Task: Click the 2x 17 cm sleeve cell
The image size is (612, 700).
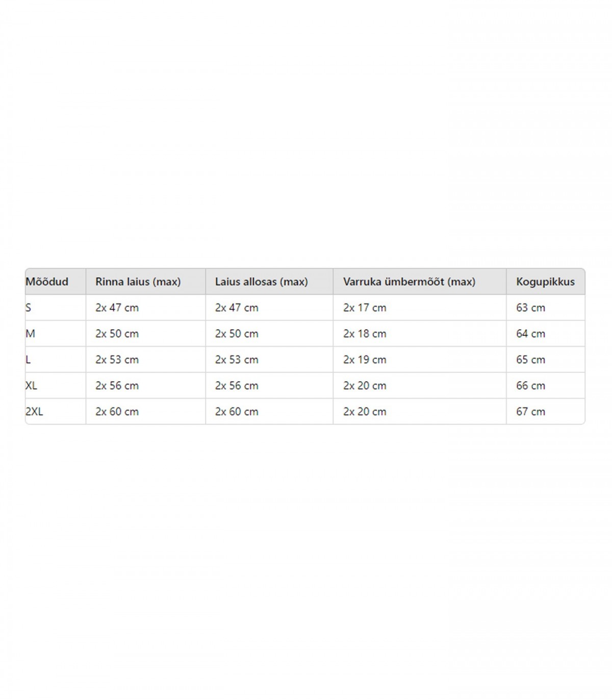Action: [365, 308]
